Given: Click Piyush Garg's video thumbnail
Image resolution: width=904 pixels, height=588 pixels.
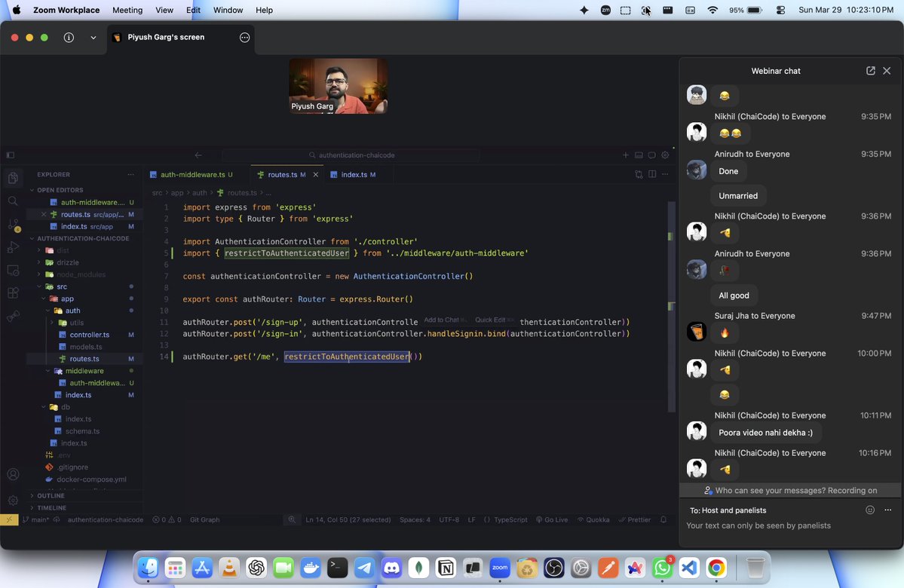Looking at the screenshot, I should [x=338, y=85].
